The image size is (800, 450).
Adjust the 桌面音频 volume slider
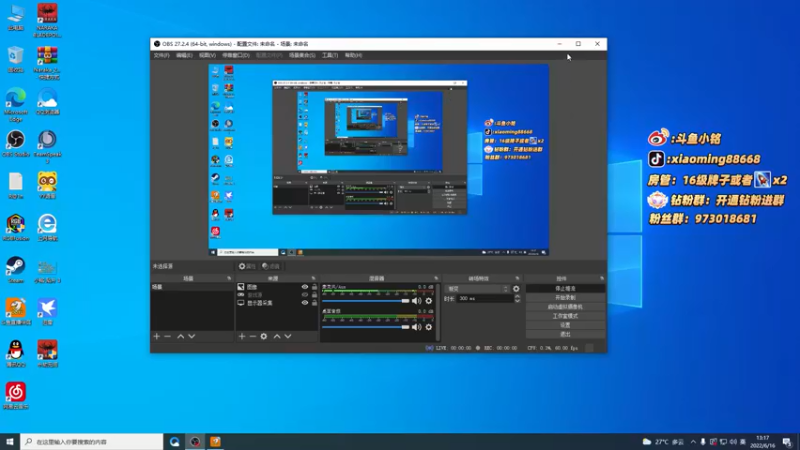coord(366,327)
